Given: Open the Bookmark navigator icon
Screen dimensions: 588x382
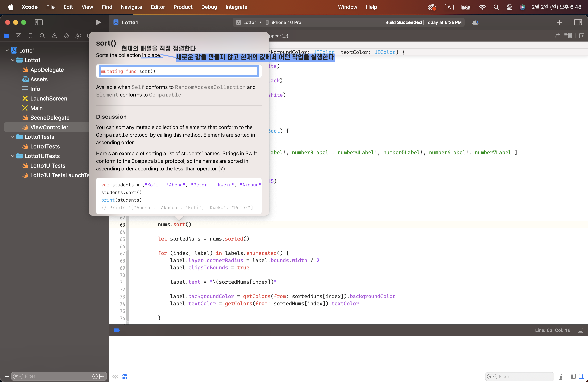Looking at the screenshot, I should pos(30,36).
